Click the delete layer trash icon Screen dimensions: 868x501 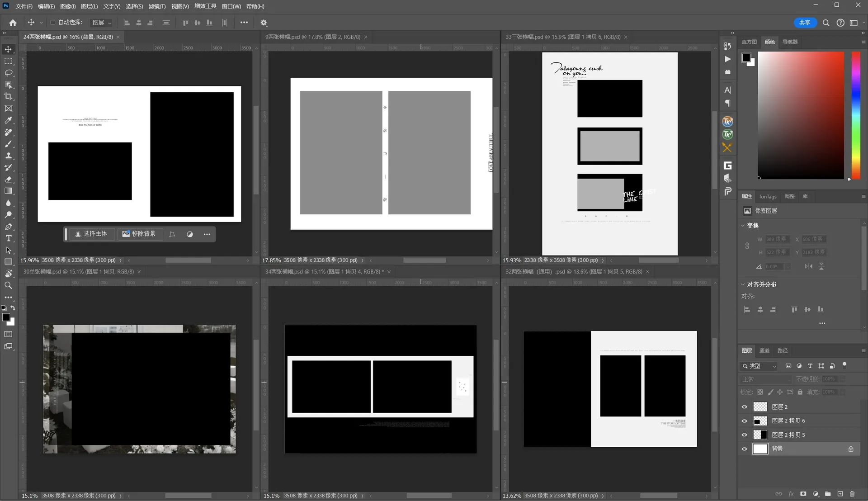(x=852, y=494)
